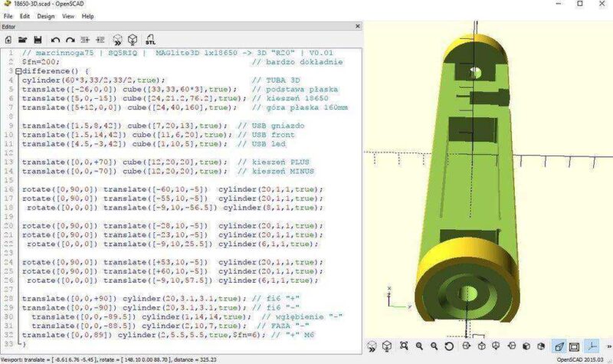Click the 'góra płaska 160mm' comment

(x=300, y=107)
